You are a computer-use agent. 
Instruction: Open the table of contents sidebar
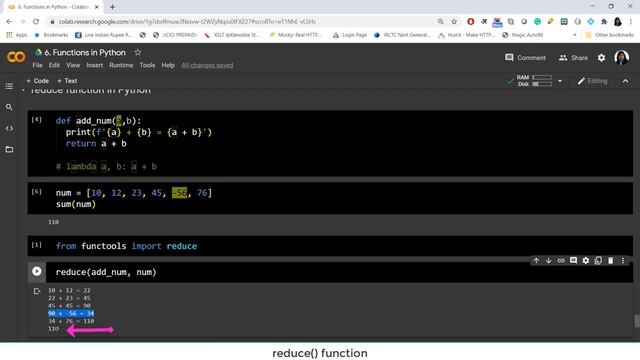coord(9,86)
